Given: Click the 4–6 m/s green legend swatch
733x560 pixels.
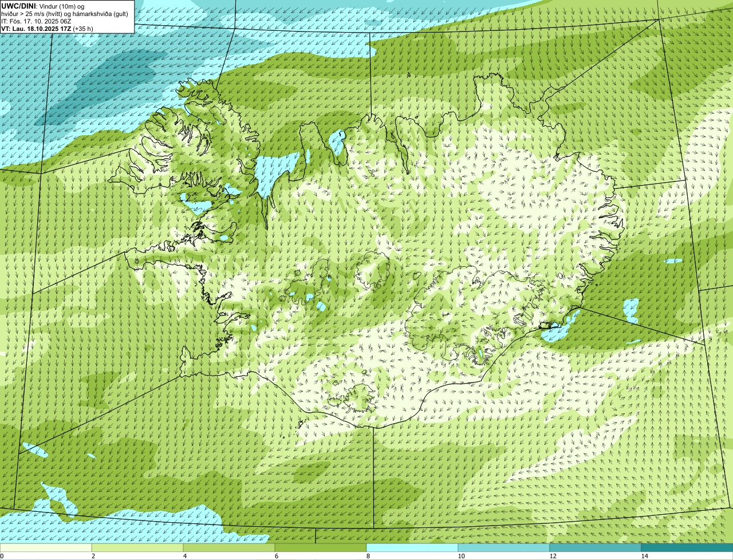Looking at the screenshot, I should (229, 547).
